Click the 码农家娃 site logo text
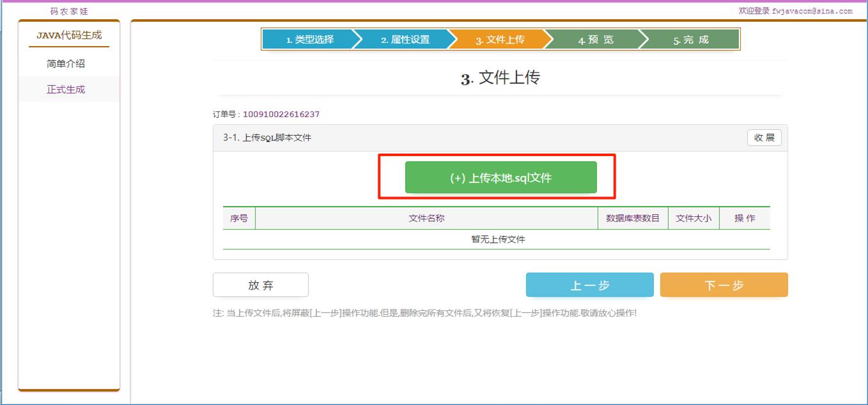This screenshot has height=405, width=868. [69, 12]
